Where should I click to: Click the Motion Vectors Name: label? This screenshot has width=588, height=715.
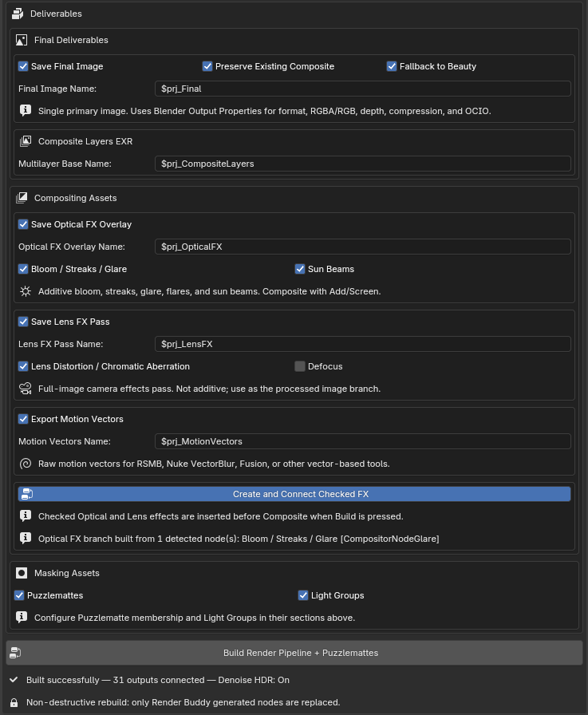(65, 441)
